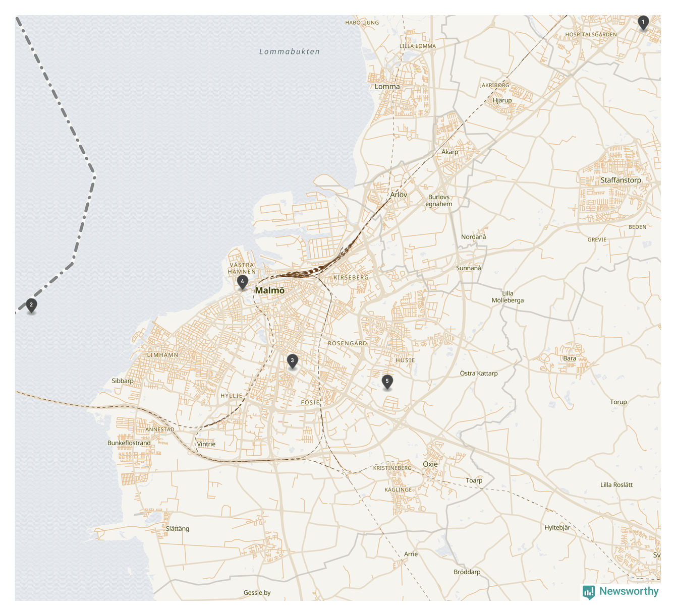
Task: Click the Käglinge label
Action: point(399,490)
